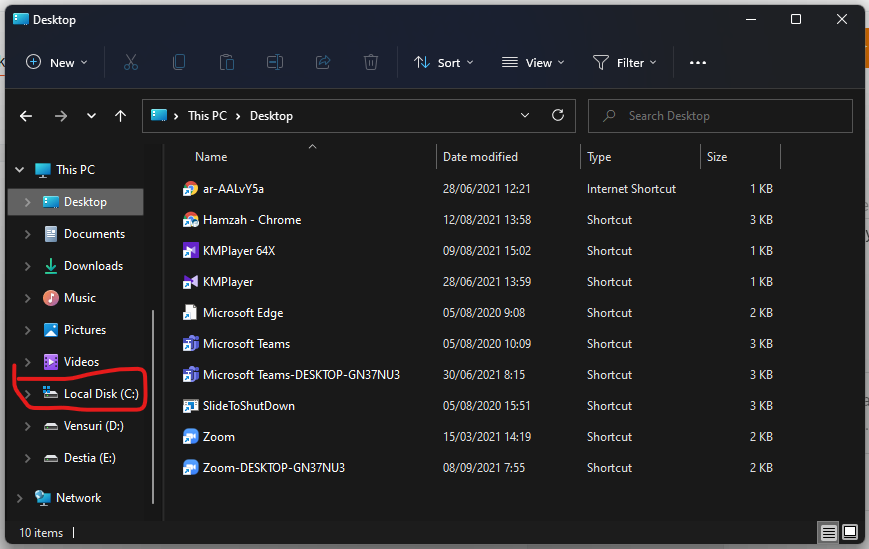Screen dimensions: 869x549
Task: Click the Music icon in sidebar
Action: pos(50,298)
